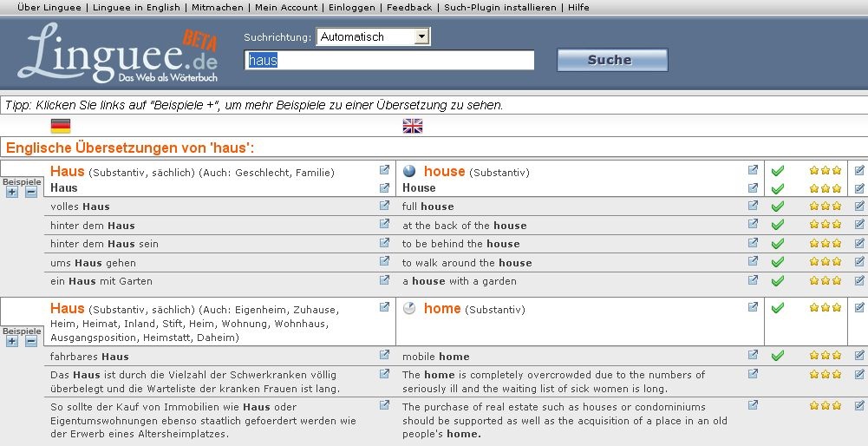Viewport: 868px width, 446px height.
Task: Click green checkmark in 'mobile home' row
Action: (x=777, y=356)
